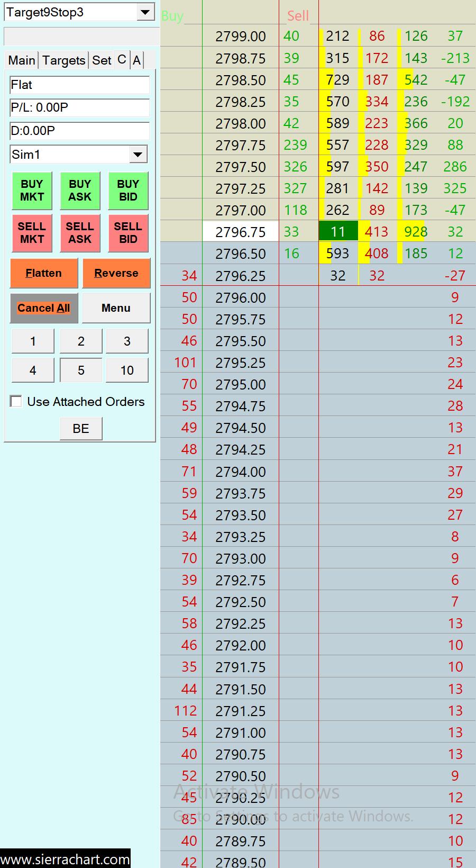The height and width of the screenshot is (868, 476).
Task: Set order quantity to 4
Action: [x=33, y=370]
